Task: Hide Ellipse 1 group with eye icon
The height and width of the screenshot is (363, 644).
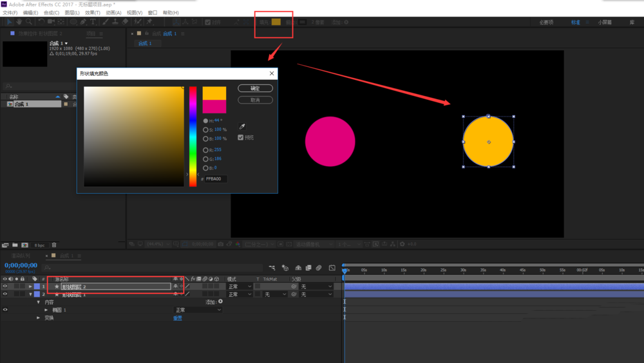Action: (x=5, y=310)
